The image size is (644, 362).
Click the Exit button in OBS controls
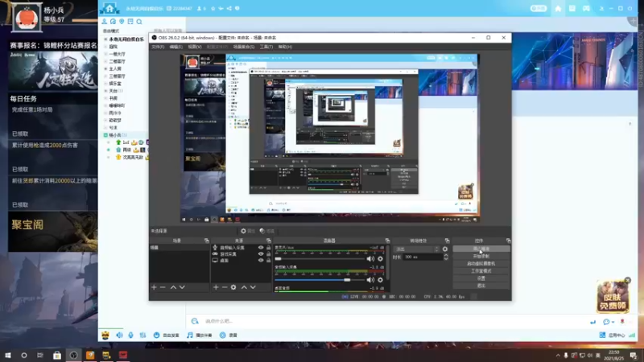pos(481,286)
